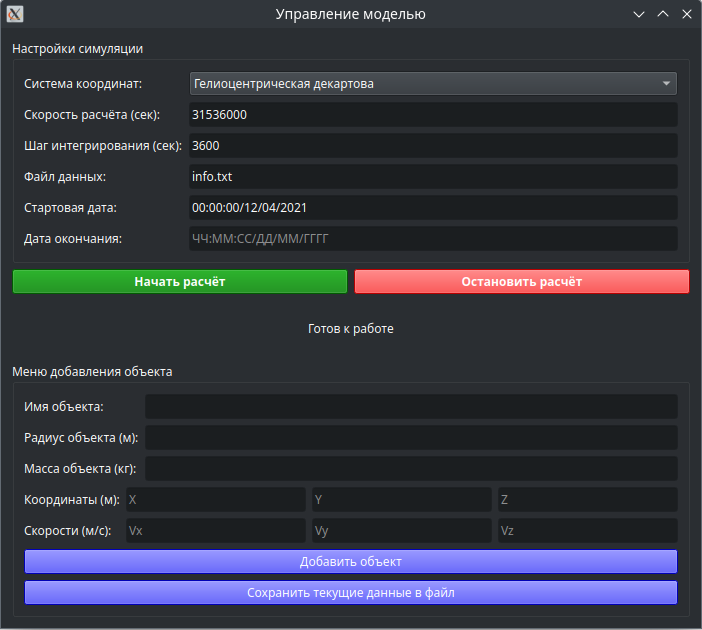
Task: Click the Координаты (м) label
Action: coord(72,500)
